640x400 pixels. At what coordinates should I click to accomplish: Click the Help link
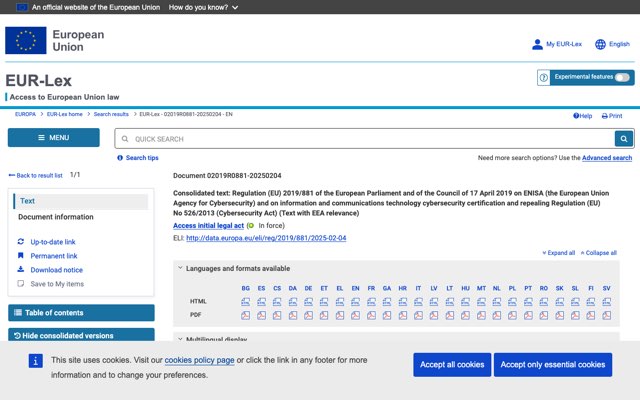pyautogui.click(x=582, y=116)
